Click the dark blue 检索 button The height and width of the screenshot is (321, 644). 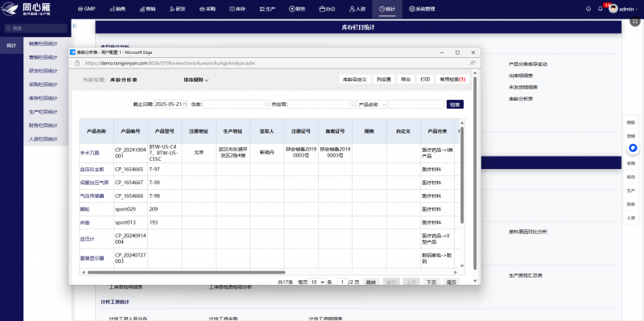click(455, 105)
